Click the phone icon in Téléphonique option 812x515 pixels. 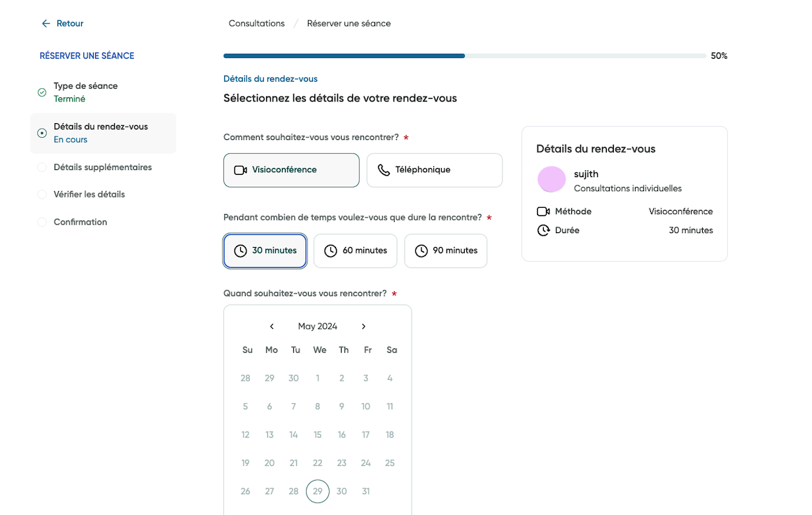point(384,170)
